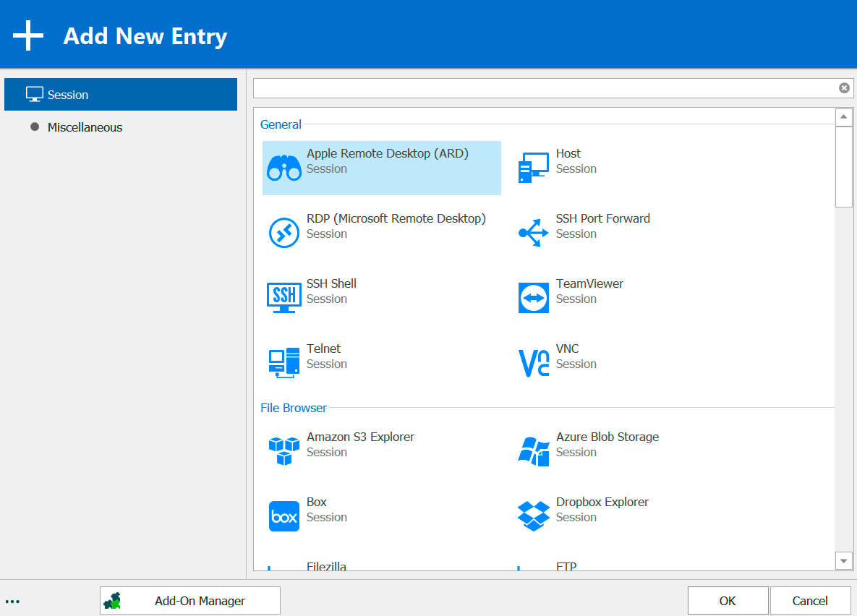Click the "General" group header
Image resolution: width=857 pixels, height=616 pixels.
[281, 124]
